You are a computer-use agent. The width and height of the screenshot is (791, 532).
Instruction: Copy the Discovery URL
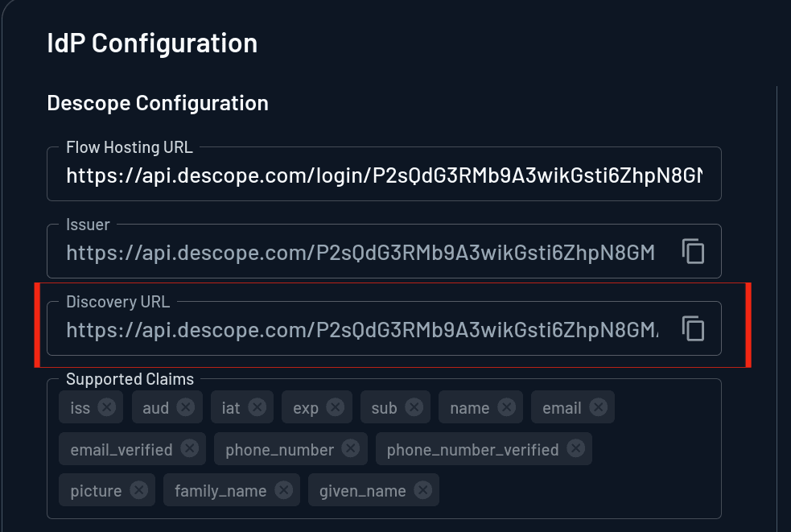pyautogui.click(x=693, y=328)
